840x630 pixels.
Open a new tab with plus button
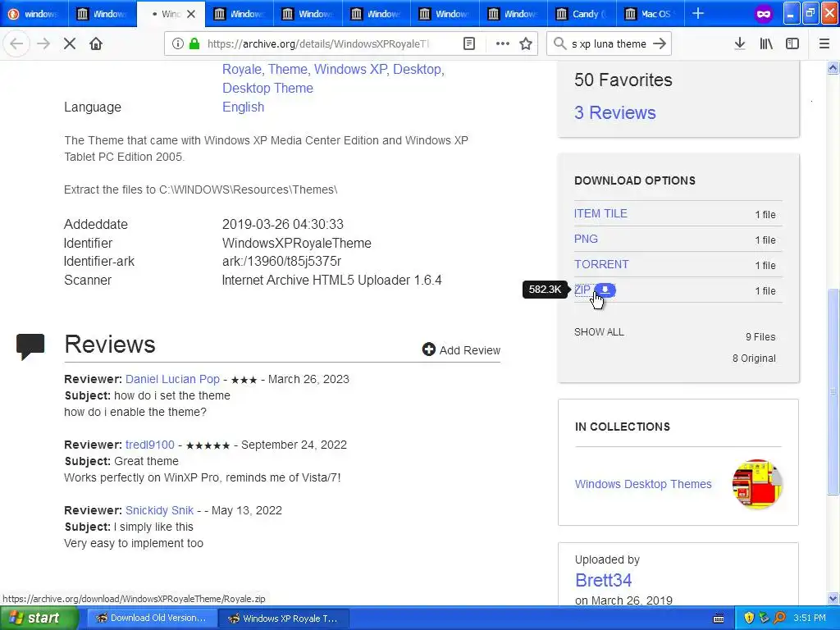coord(698,13)
